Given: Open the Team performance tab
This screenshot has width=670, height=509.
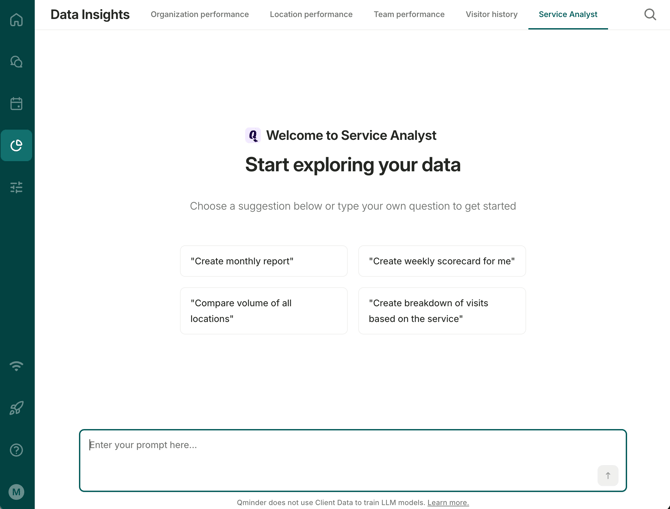Looking at the screenshot, I should (x=409, y=15).
